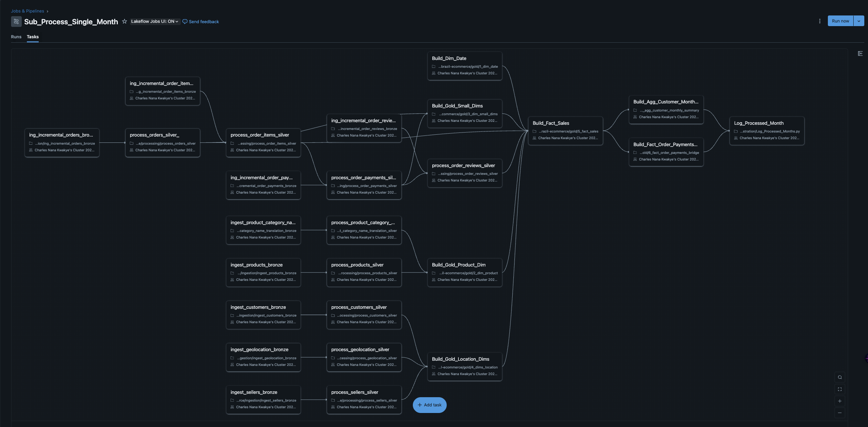Click the Run now button
This screenshot has width=868, height=427.
[840, 21]
